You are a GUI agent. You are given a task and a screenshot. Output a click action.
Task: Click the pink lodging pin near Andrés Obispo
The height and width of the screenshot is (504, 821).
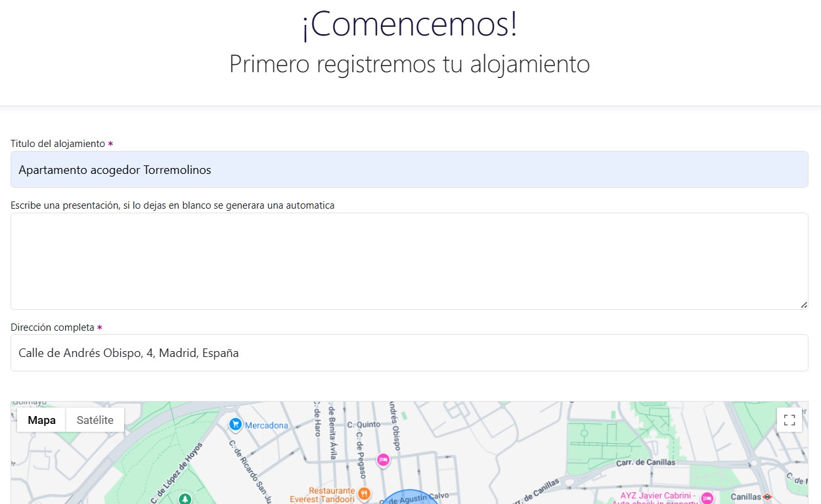[383, 461]
